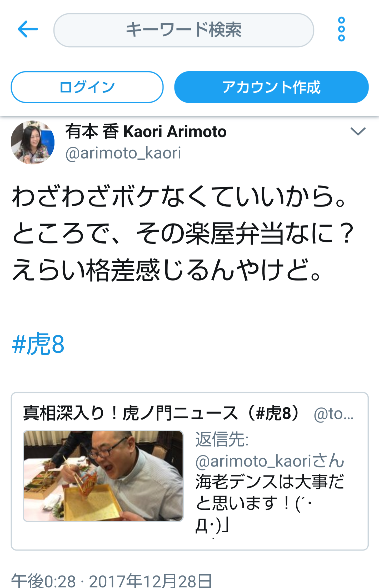Open Kaori Arimoto's profile avatar
The image size is (379, 588).
tap(33, 142)
